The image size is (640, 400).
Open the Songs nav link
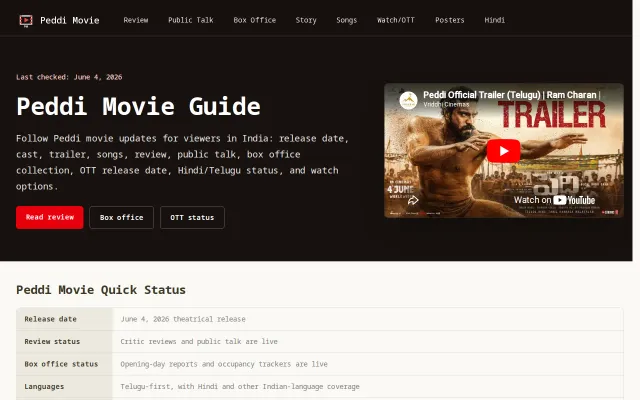pos(346,20)
